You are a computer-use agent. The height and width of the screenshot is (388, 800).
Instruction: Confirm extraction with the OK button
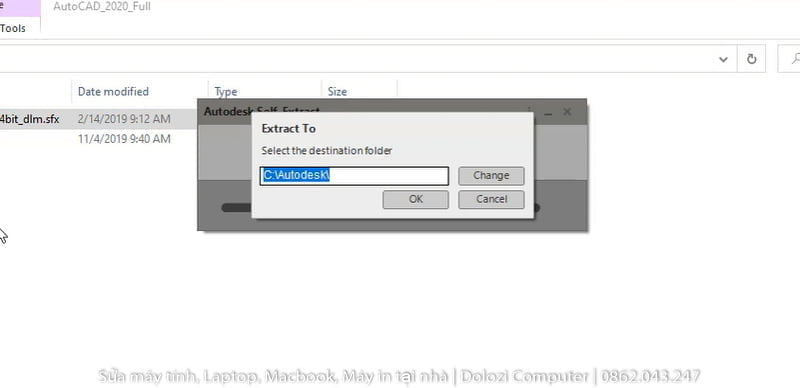415,199
